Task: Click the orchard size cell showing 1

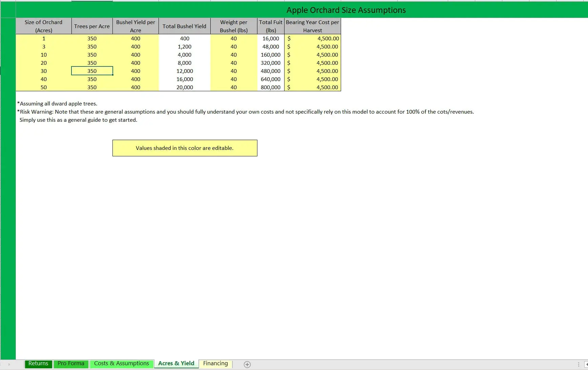Action: tap(43, 38)
